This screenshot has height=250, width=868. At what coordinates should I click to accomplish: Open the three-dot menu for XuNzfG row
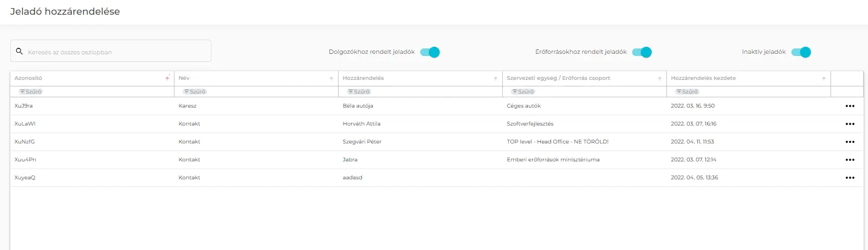[850, 142]
